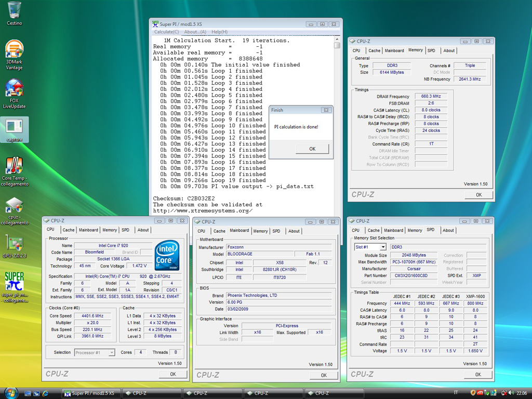Click the ATI tray icon
This screenshot has width=532, height=399.
[480, 393]
